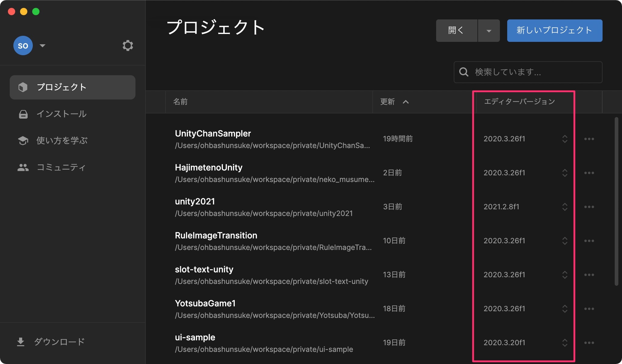Open the インストール sidebar section
The height and width of the screenshot is (364, 622).
tap(73, 114)
